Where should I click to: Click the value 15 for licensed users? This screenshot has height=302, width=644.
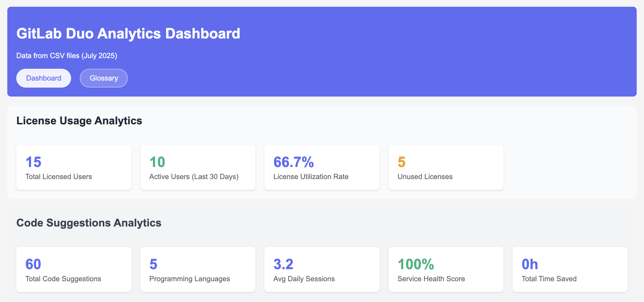33,162
